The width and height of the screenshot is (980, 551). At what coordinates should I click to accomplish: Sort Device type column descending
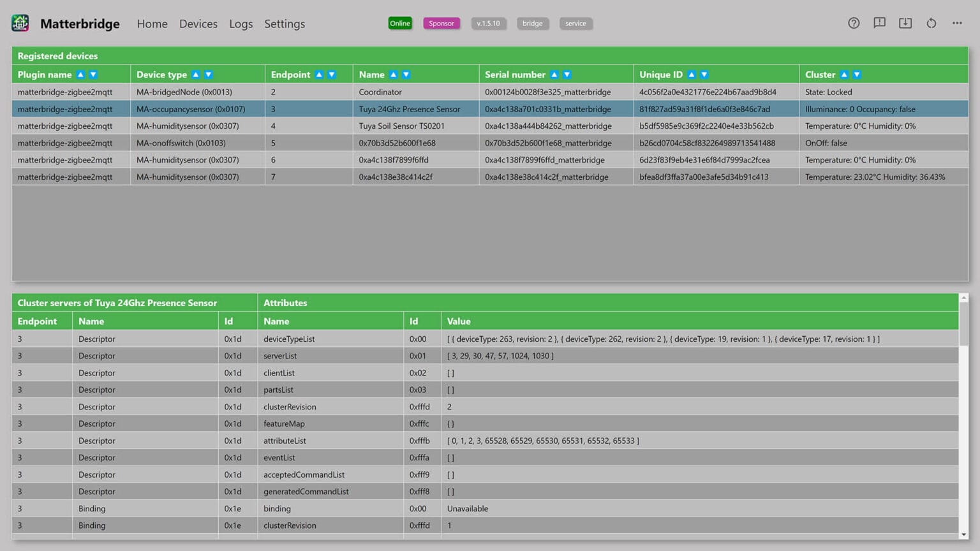click(x=209, y=75)
